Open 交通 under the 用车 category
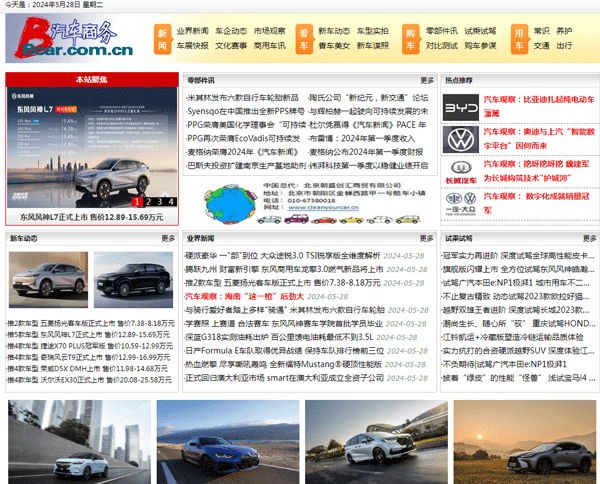Viewport: 600px width, 484px height. [541, 46]
